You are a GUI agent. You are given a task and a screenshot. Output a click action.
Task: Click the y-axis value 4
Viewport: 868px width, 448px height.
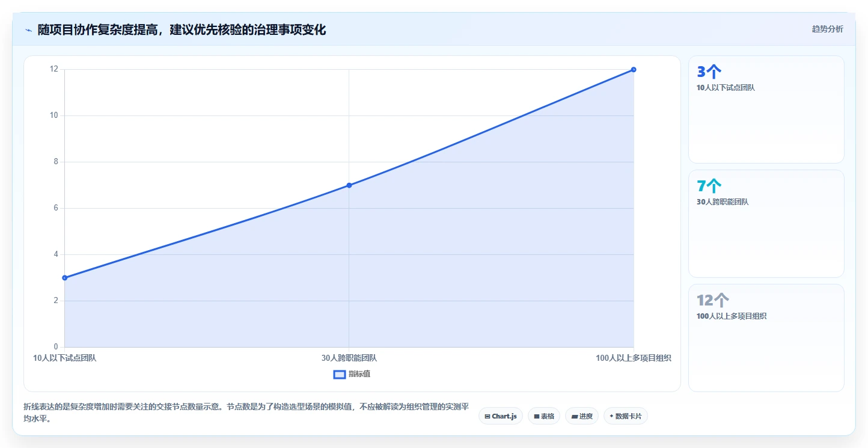pos(57,254)
